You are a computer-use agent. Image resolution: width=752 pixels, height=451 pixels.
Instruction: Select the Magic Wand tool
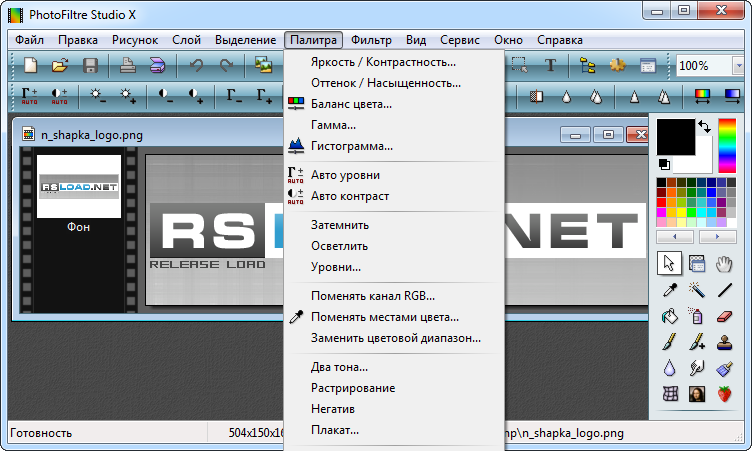click(x=697, y=289)
